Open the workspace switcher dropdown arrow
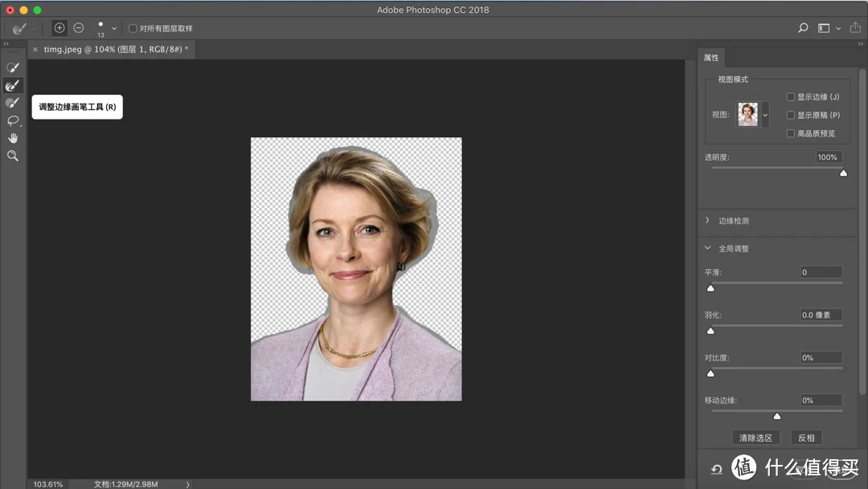The height and width of the screenshot is (489, 868). [x=838, y=28]
